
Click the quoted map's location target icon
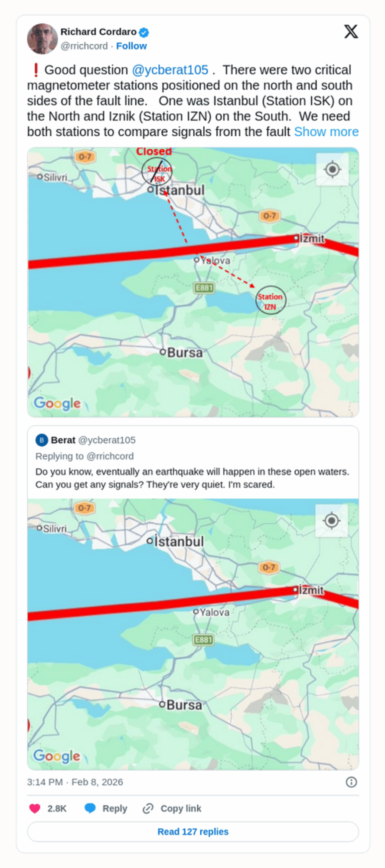[332, 520]
